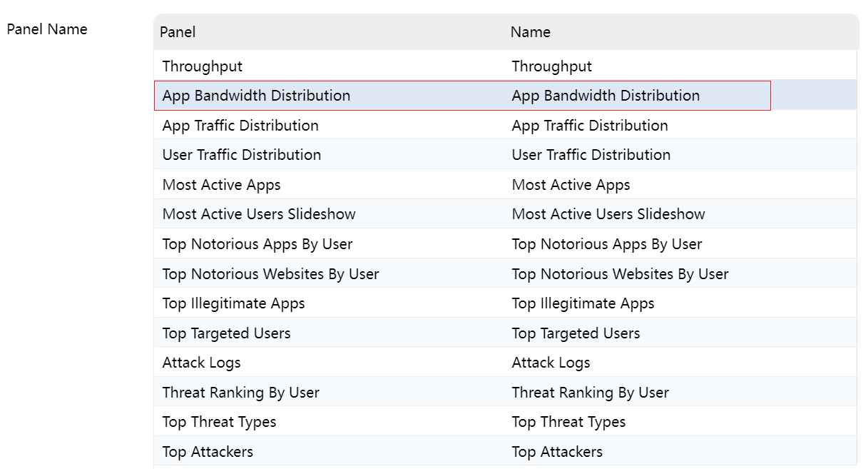Select Top Illegitimate Apps in the Panel column
Viewport: 868px width, 469px height.
[x=233, y=303]
